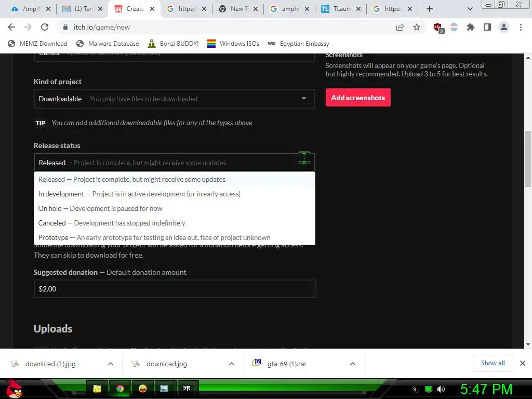Viewport: 532px width, 399px height.
Task: Expand options for gta-69 (1).rar
Action: pos(353,364)
